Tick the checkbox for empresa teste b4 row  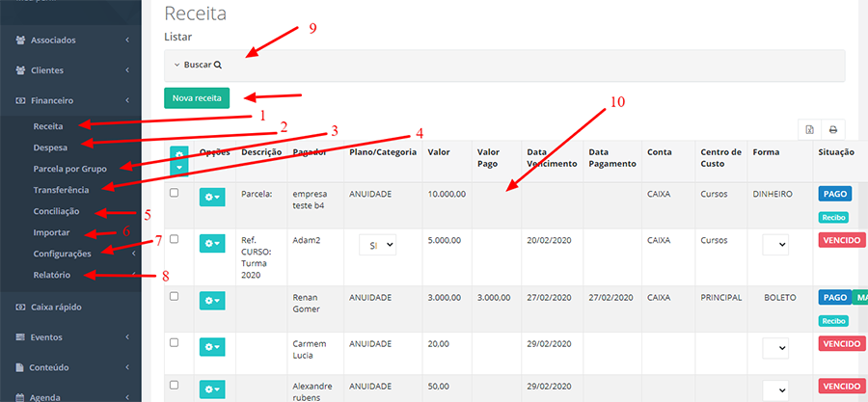pos(174,193)
